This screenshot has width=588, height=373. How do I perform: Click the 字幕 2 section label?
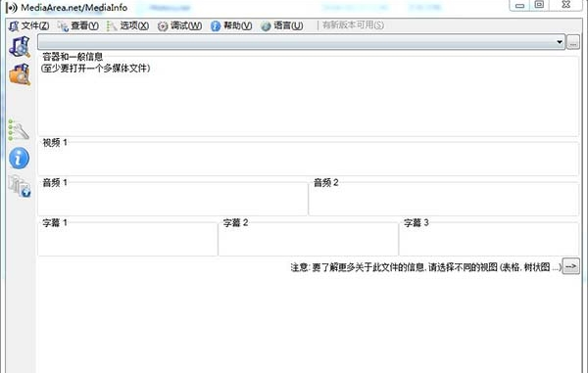[x=235, y=223]
